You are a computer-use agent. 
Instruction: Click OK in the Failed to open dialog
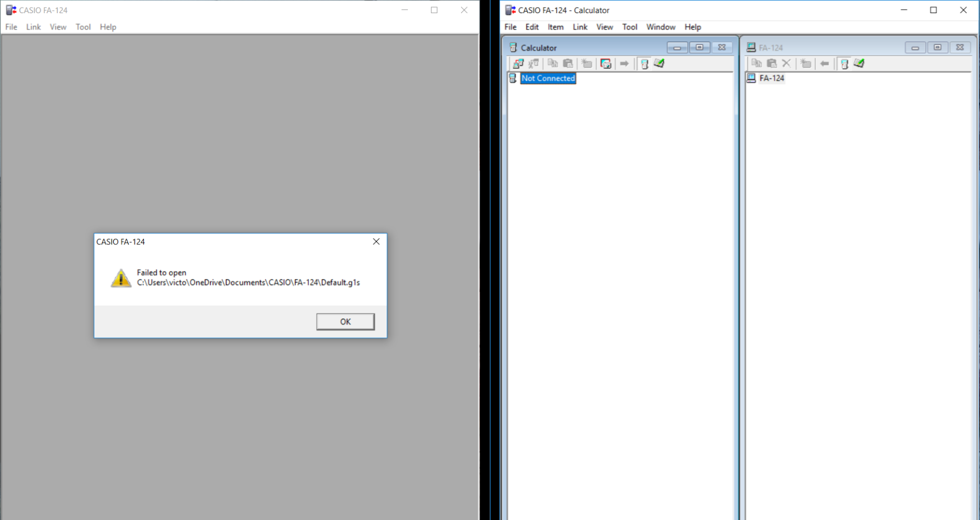click(x=346, y=322)
